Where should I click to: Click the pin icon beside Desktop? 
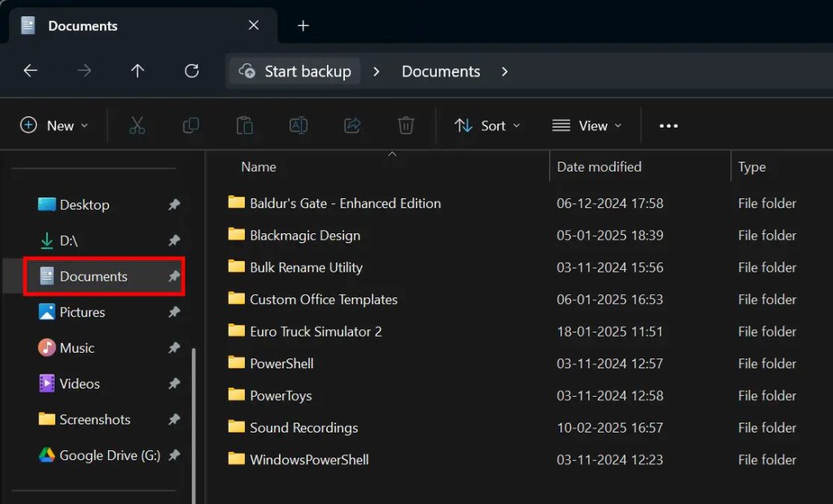click(174, 205)
